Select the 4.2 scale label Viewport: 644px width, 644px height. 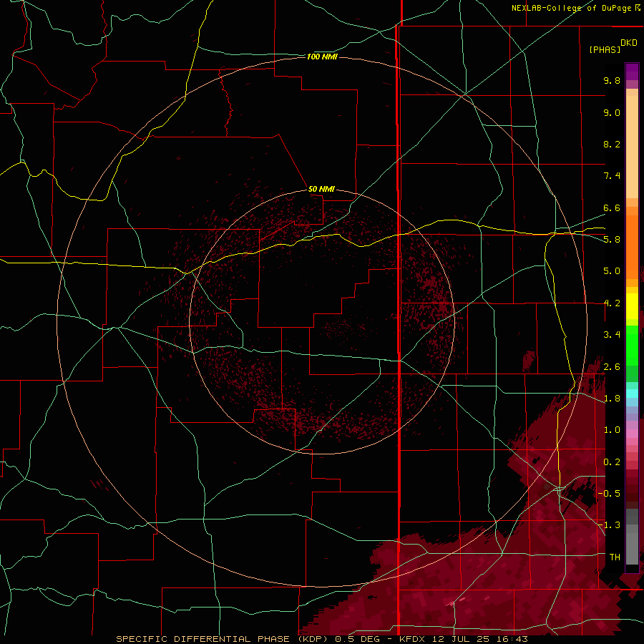tap(612, 303)
